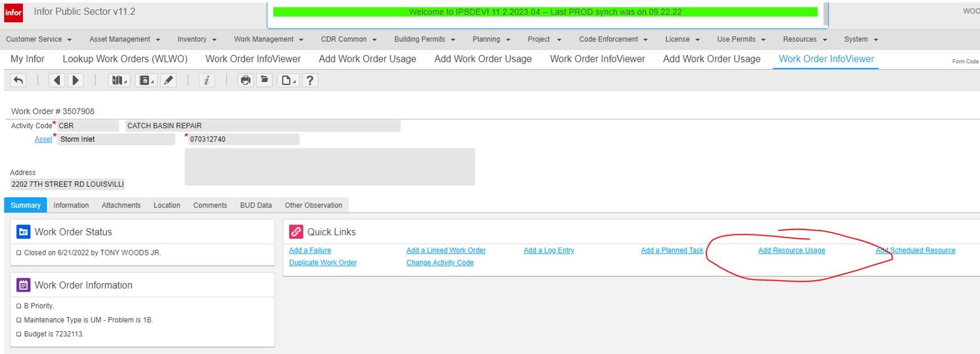Click the printer icon in toolbar
980x354 pixels.
(x=246, y=80)
